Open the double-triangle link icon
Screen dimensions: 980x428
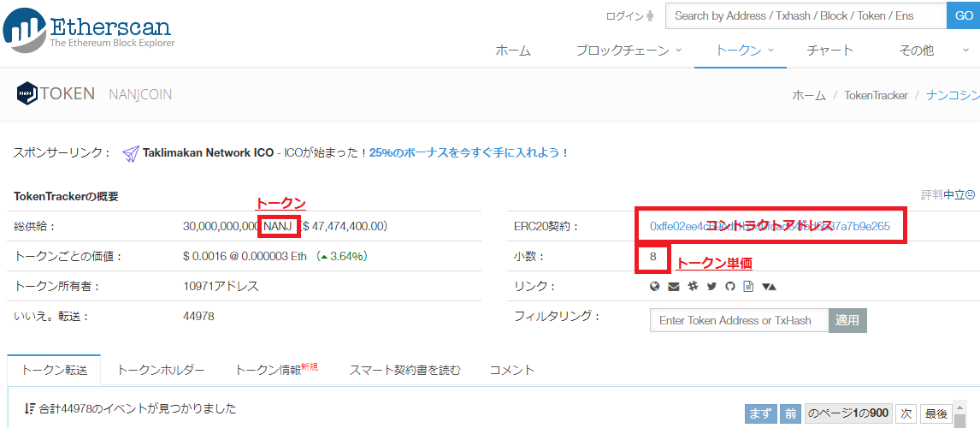[x=769, y=287]
